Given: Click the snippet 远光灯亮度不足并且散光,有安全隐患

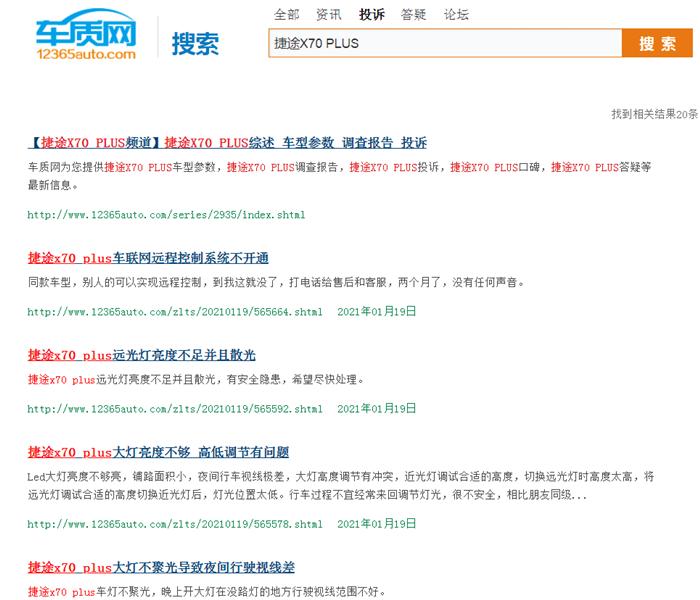Looking at the screenshot, I should (196, 379).
